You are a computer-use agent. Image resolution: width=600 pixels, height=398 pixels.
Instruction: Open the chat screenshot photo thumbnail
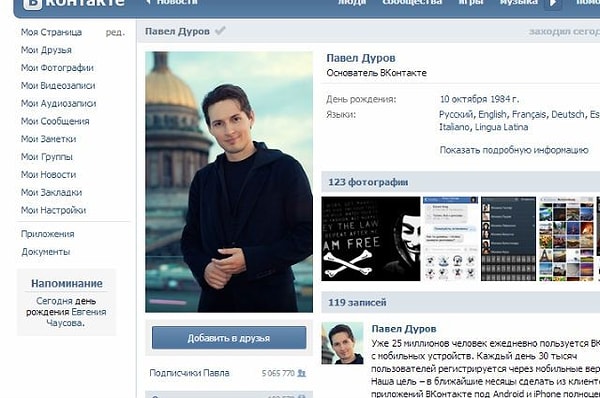click(450, 239)
